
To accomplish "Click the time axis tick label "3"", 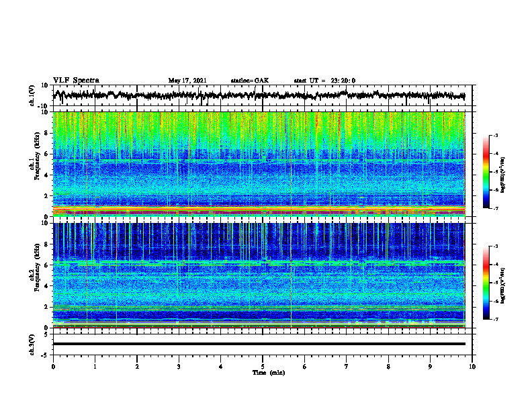I will click(x=179, y=367).
